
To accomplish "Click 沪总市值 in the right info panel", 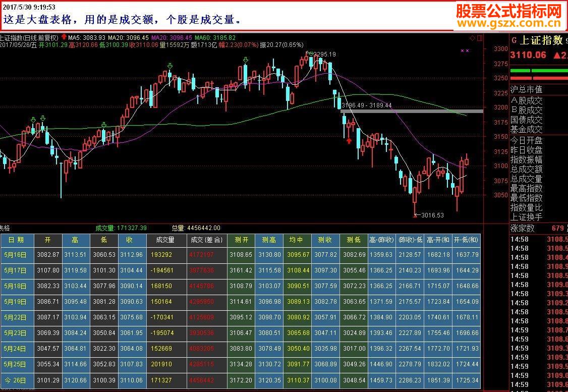I will tap(526, 89).
